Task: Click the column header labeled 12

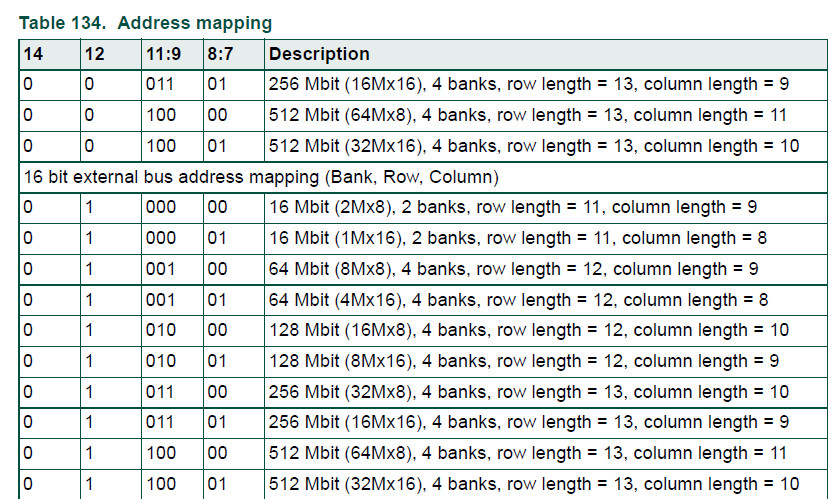Action: (x=111, y=54)
